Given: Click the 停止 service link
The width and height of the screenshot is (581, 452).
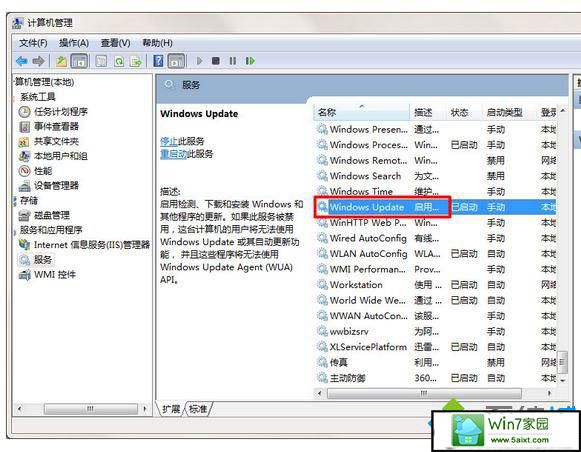Looking at the screenshot, I should pos(169,141).
